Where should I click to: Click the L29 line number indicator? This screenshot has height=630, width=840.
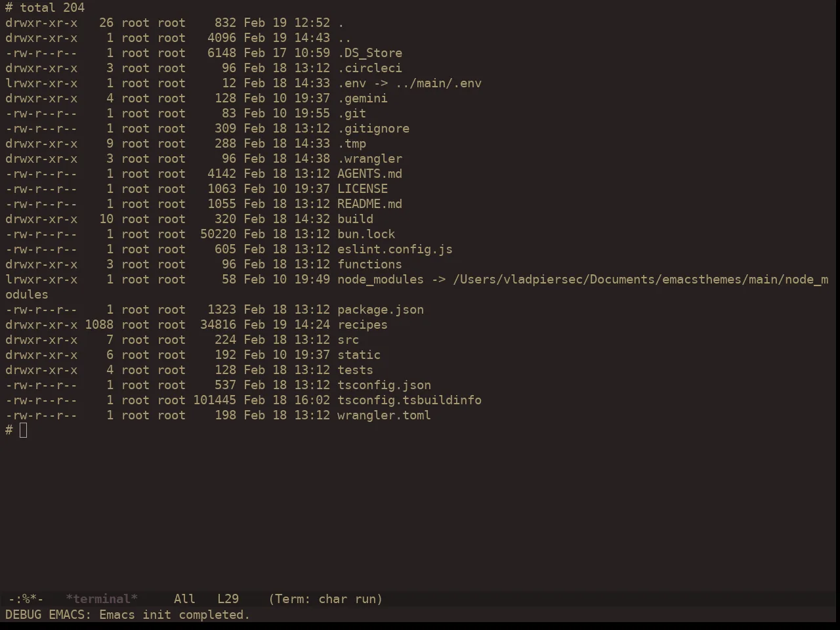228,599
